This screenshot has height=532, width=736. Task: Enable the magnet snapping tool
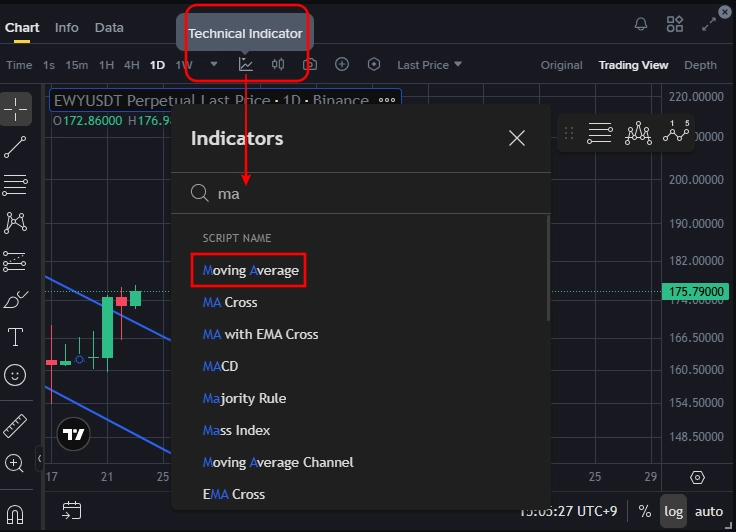pyautogui.click(x=15, y=514)
